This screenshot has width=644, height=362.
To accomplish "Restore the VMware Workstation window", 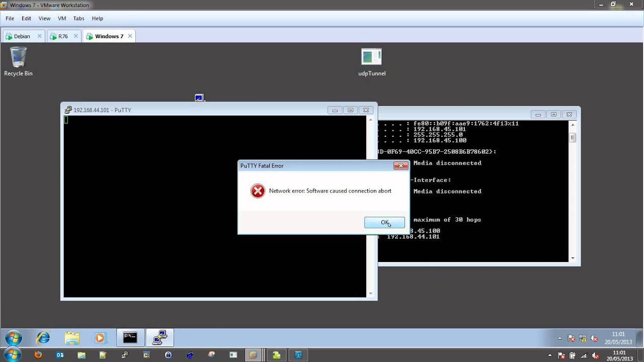I will (x=613, y=5).
